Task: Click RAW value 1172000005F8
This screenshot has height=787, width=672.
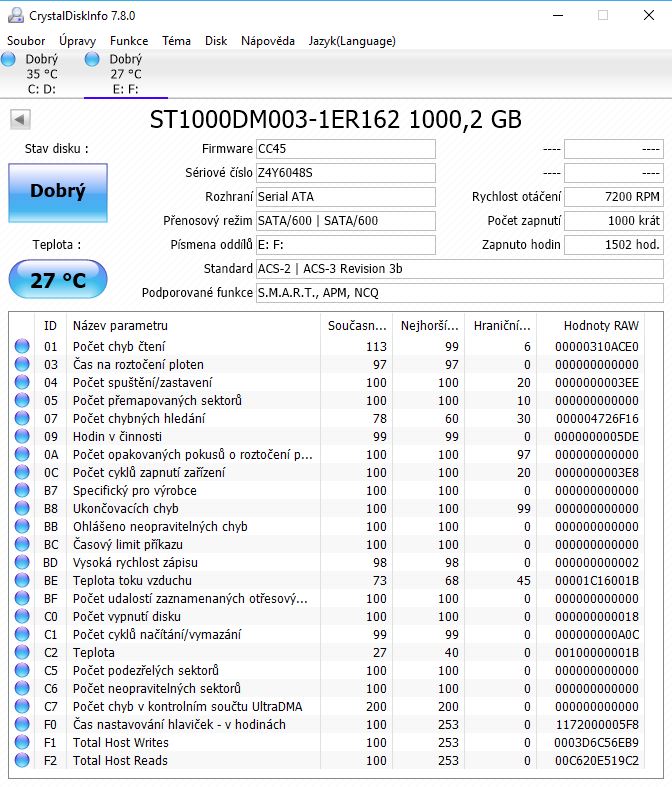Action: click(597, 725)
